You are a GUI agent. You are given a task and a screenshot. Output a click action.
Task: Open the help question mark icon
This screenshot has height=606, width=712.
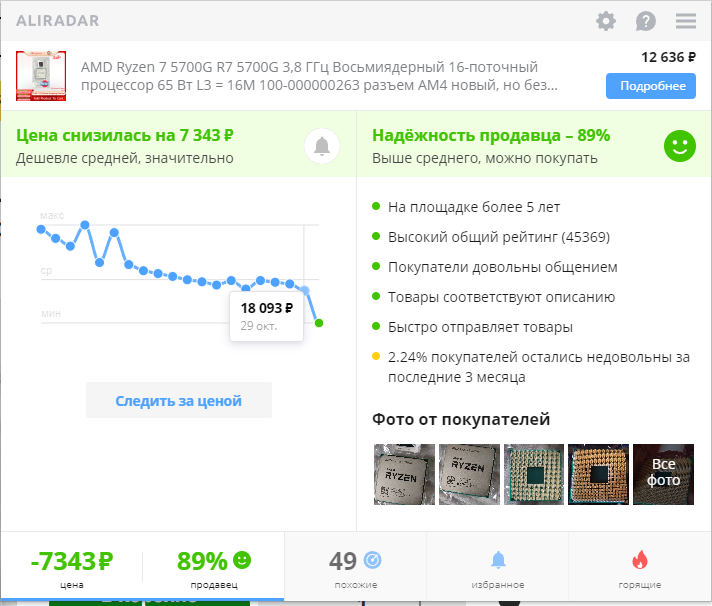[x=645, y=21]
